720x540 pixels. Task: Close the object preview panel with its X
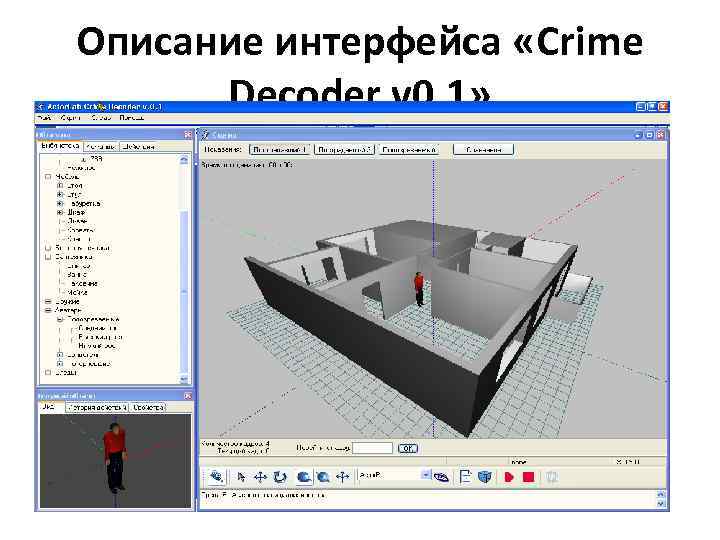(188, 395)
